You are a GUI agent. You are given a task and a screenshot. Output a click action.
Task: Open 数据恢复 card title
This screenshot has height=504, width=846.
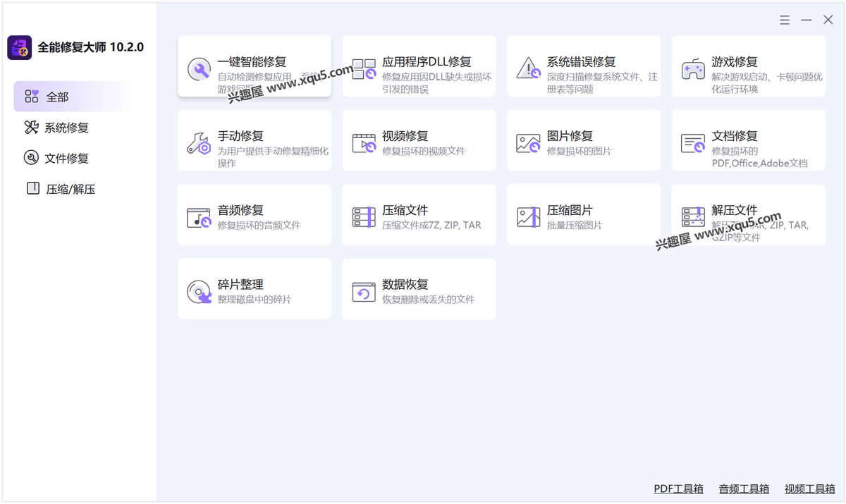tap(405, 284)
